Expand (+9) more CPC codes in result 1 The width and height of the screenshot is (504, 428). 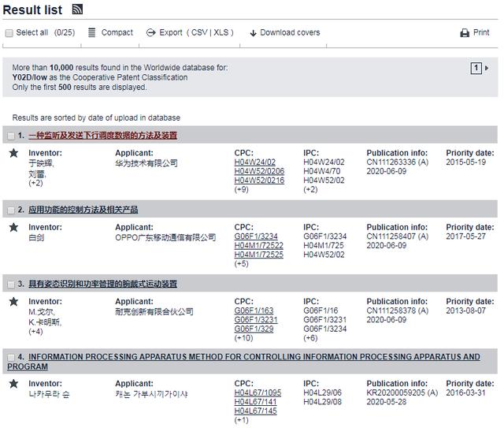(243, 190)
